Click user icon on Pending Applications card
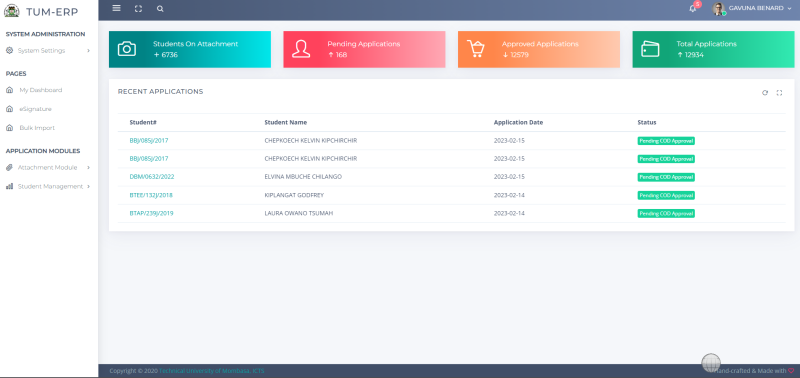Viewport: 800px width, 378px height. coord(302,49)
